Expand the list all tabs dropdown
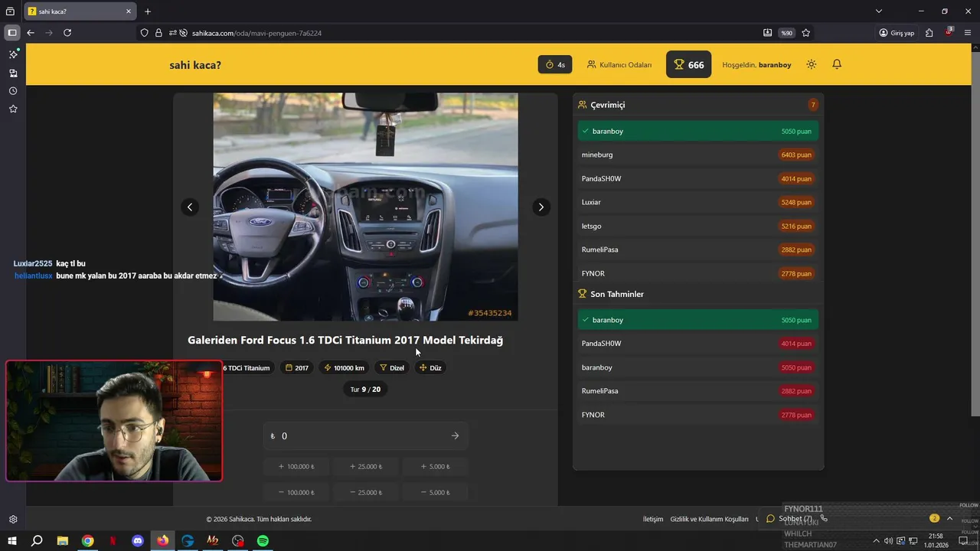The image size is (980, 551). click(x=879, y=11)
